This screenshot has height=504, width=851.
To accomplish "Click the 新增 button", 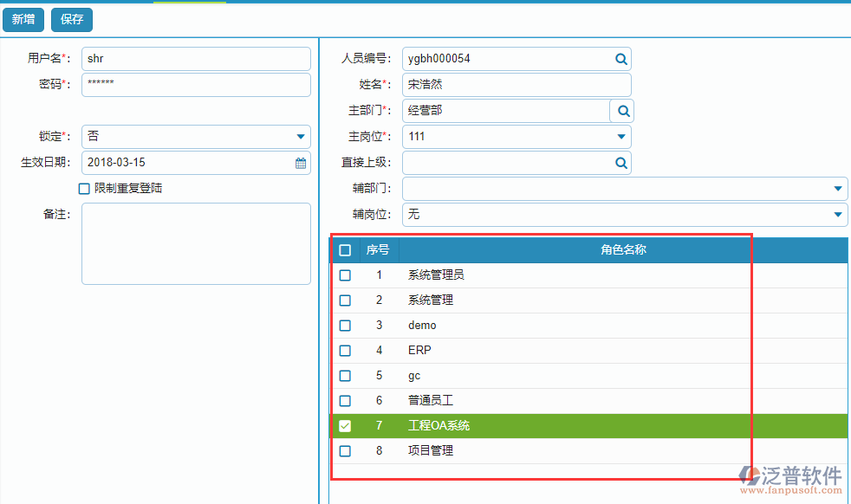I will (23, 19).
